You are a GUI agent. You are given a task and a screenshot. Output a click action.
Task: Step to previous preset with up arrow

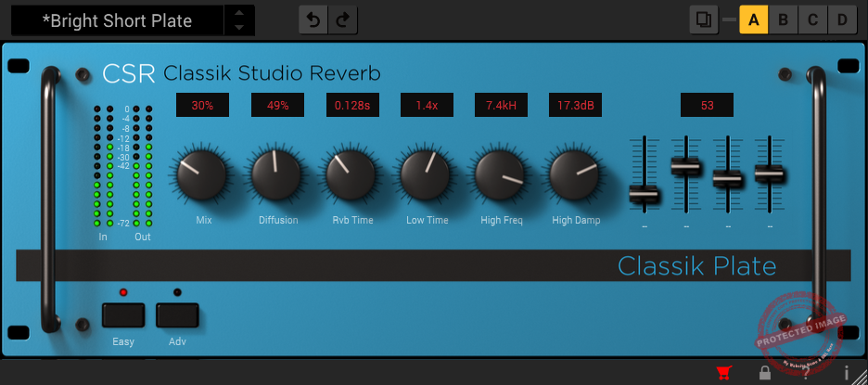tap(239, 13)
